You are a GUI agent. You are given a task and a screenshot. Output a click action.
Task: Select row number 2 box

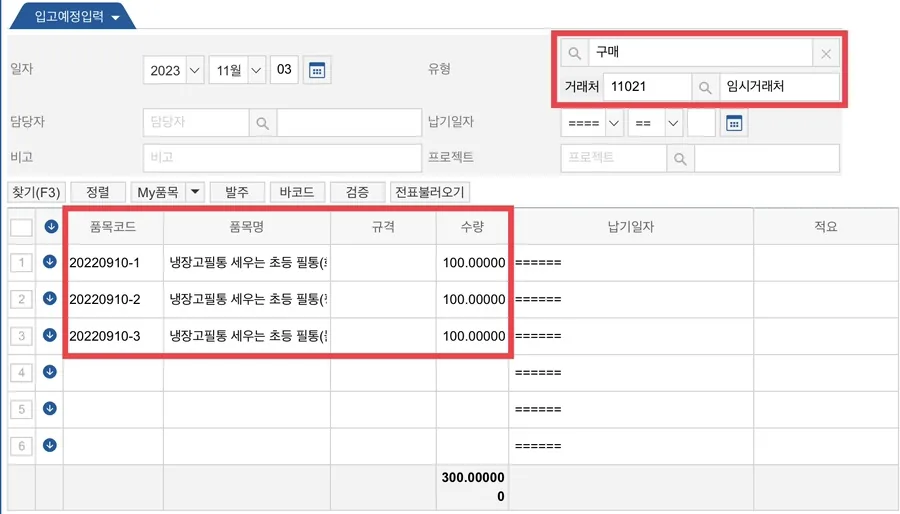click(21, 299)
